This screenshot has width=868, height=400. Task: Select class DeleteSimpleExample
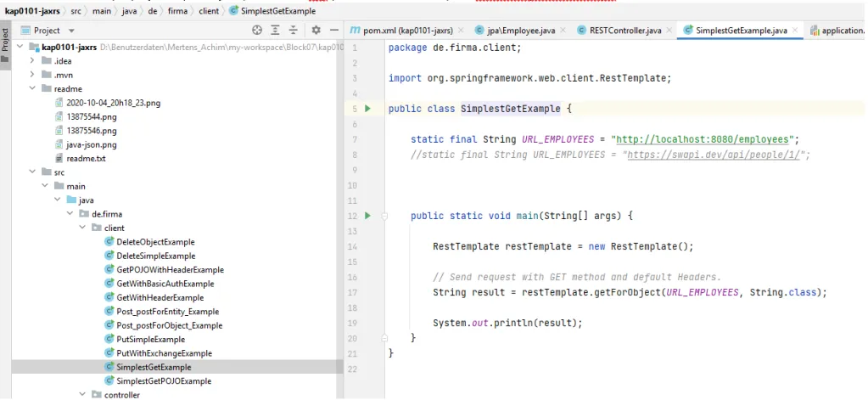coord(156,256)
